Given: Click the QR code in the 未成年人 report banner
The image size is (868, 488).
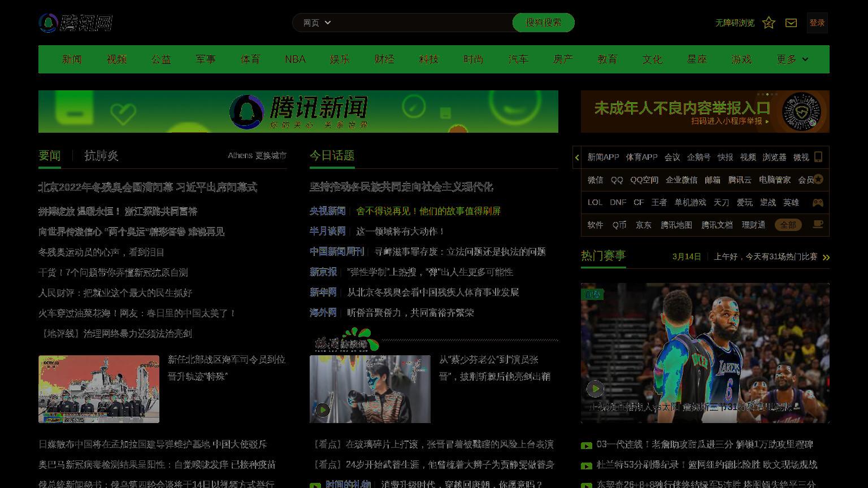Looking at the screenshot, I should [x=801, y=111].
